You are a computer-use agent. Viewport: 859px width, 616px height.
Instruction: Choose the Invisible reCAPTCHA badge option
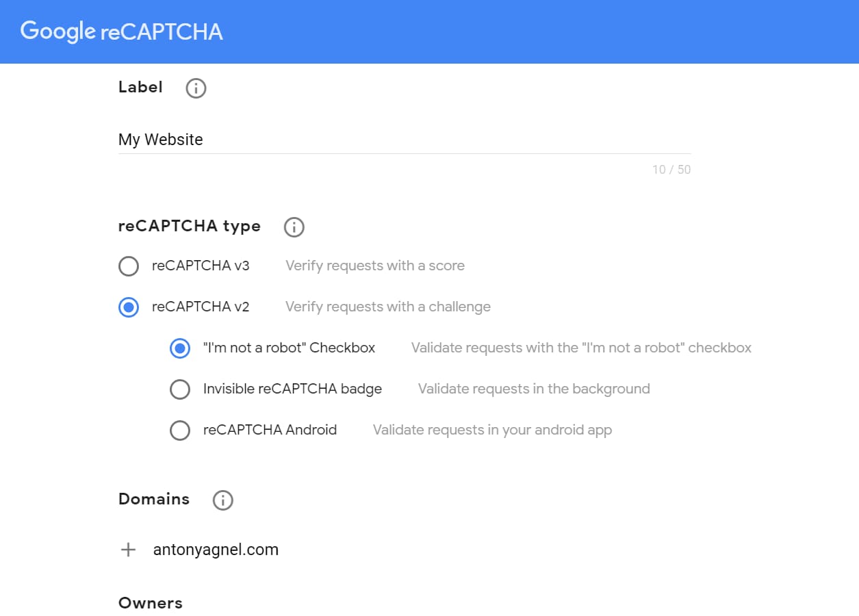point(180,389)
